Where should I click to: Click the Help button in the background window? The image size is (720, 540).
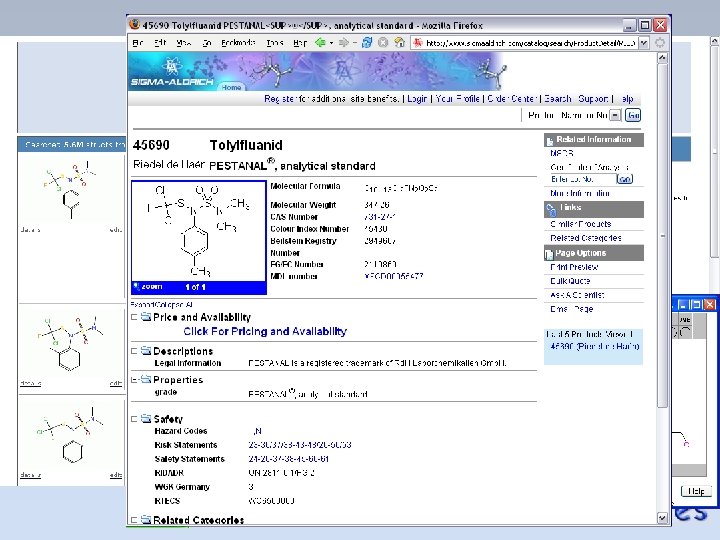pos(696,491)
